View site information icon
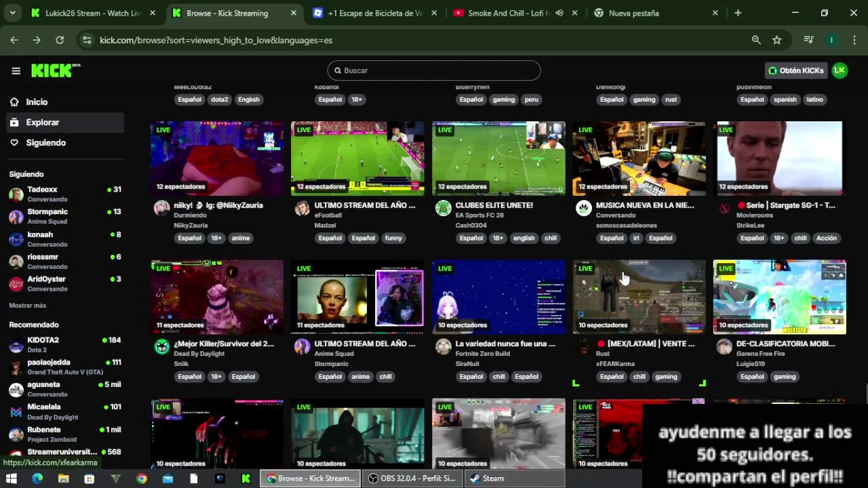 pos(87,40)
